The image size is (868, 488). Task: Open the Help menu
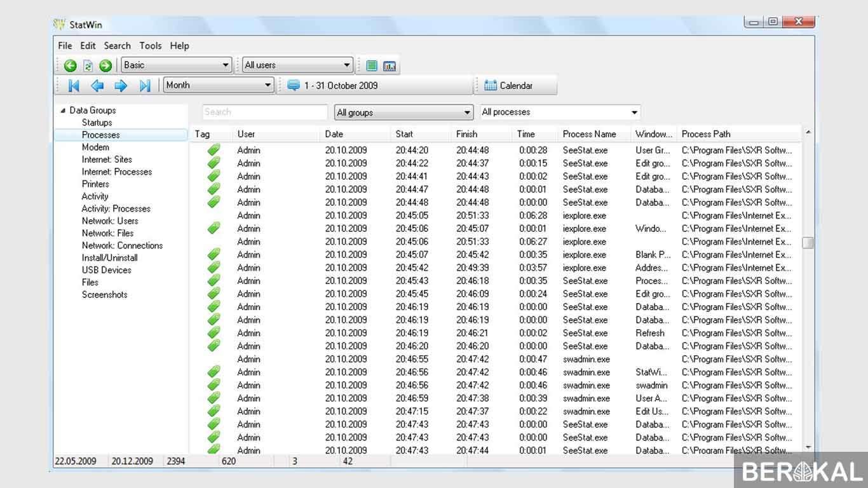pos(180,46)
